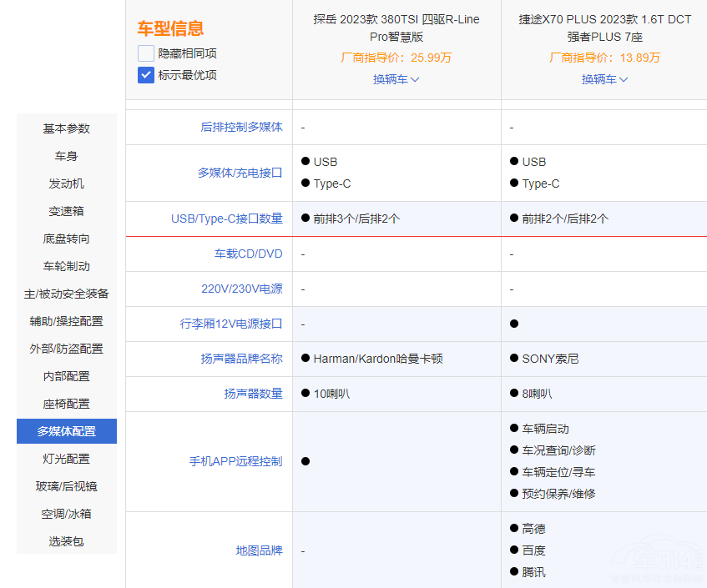Uncheck the 标示最优项 checkbox

tap(146, 75)
